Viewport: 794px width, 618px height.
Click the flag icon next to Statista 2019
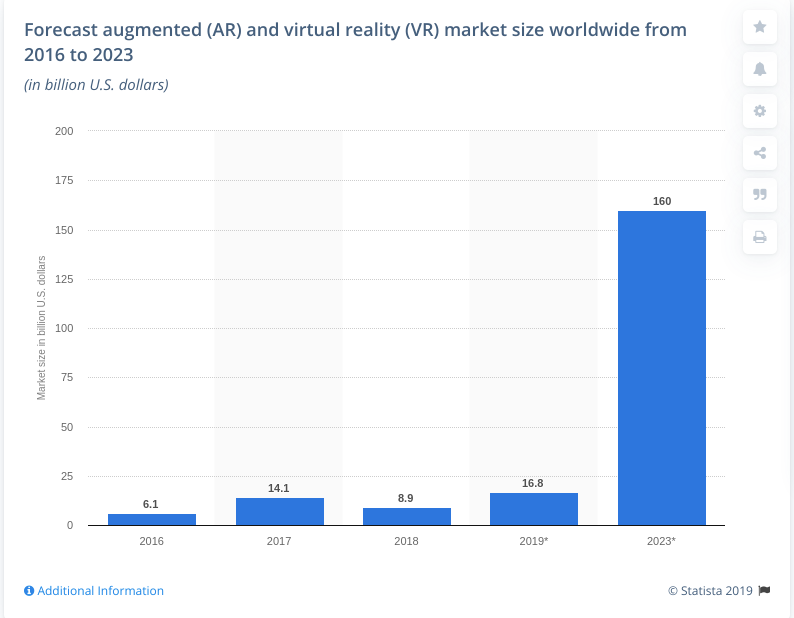click(764, 591)
